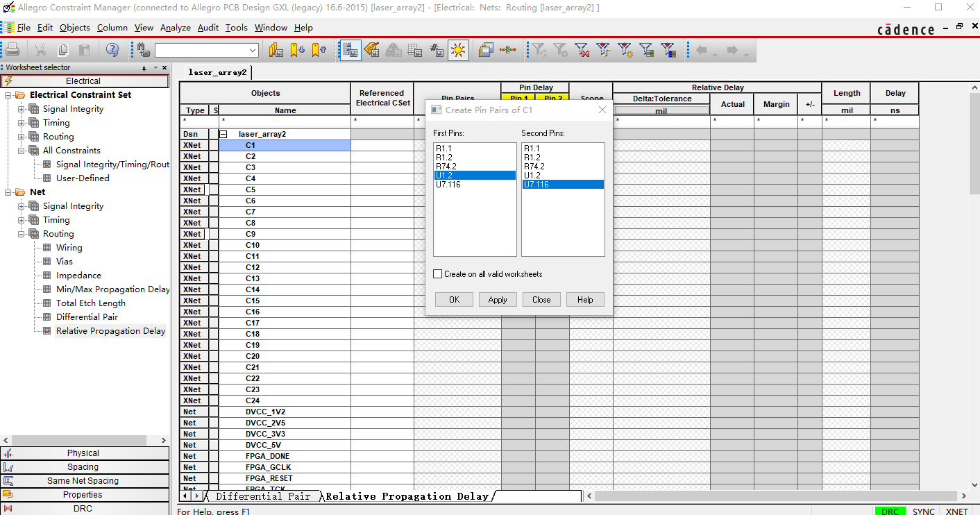The image size is (980, 515).
Task: Pin the Worksheet selector panel
Action: pyautogui.click(x=144, y=68)
